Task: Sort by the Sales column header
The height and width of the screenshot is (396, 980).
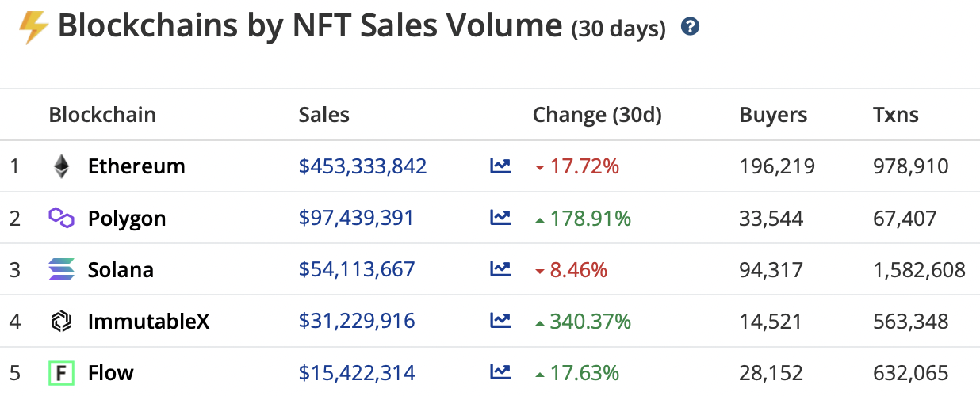Action: pos(323,115)
